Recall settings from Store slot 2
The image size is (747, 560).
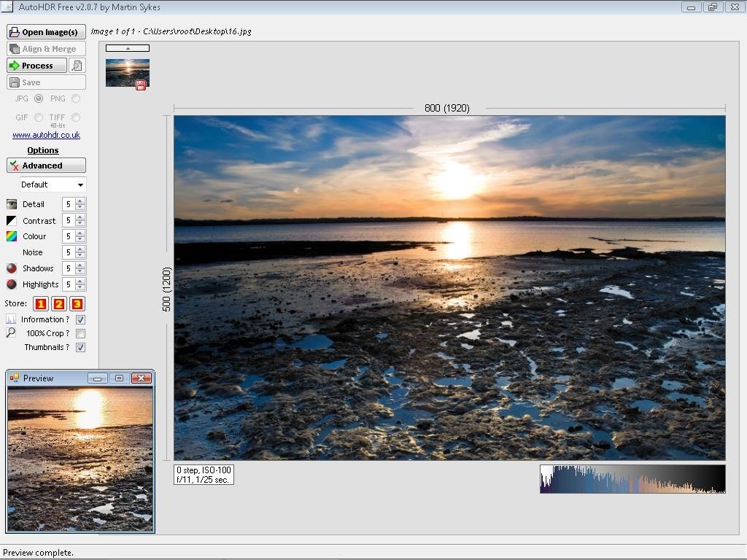(x=59, y=303)
